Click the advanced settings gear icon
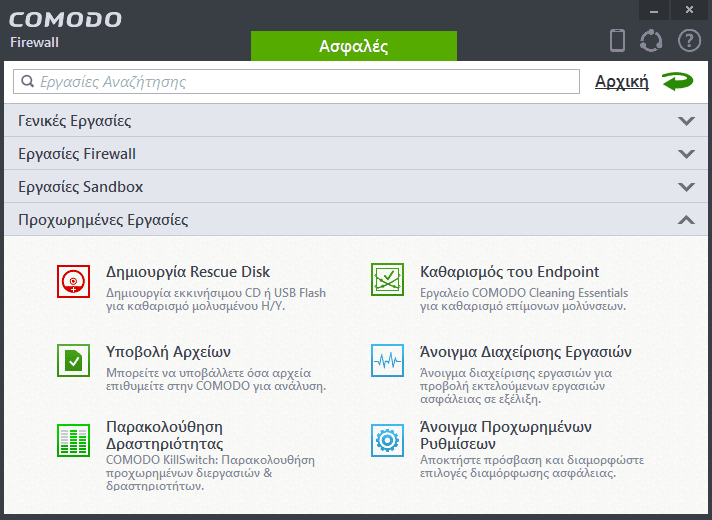The width and height of the screenshot is (712, 520). (387, 440)
